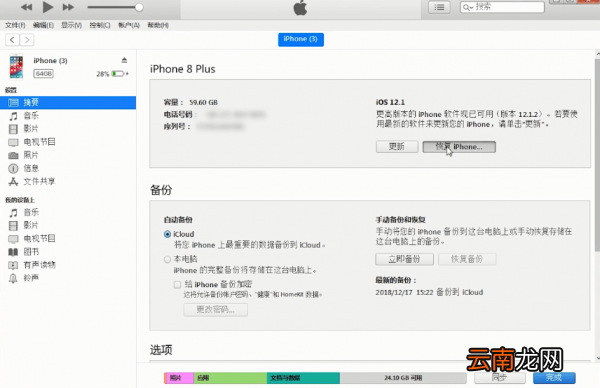Viewport: 600px width, 388px height.
Task: Click the scrollbar up arrow
Action: tap(597, 54)
